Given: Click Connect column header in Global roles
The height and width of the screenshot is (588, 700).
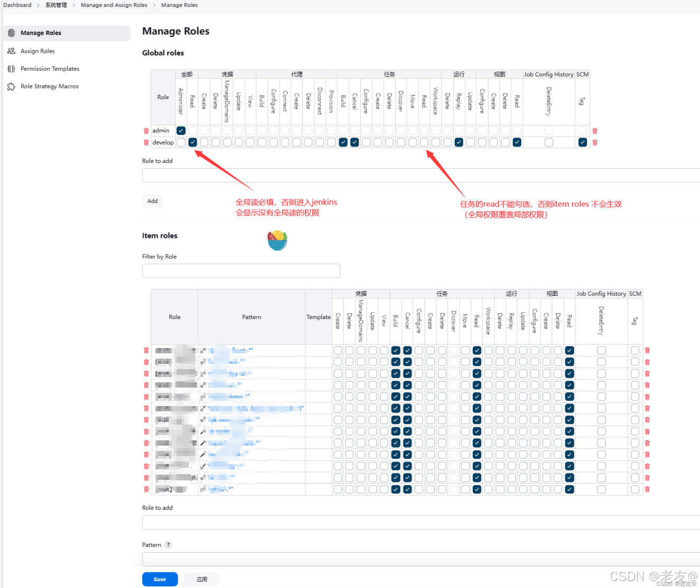Looking at the screenshot, I should coord(285,101).
